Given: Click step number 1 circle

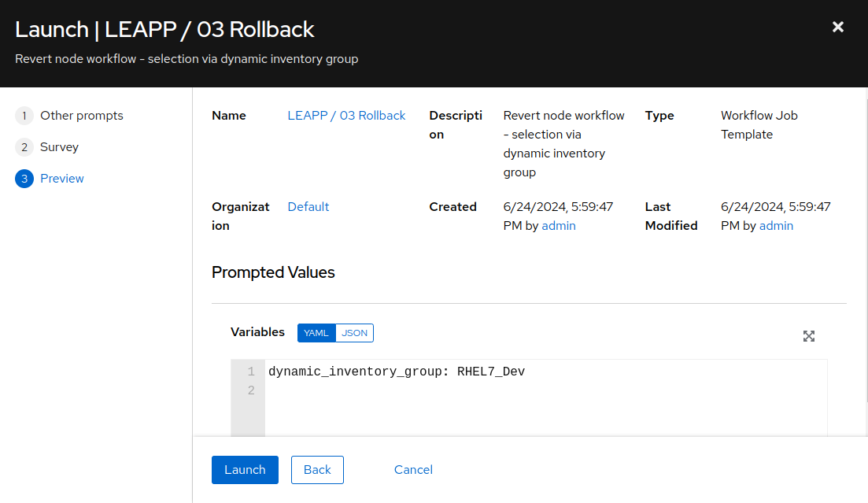Looking at the screenshot, I should click(x=24, y=116).
